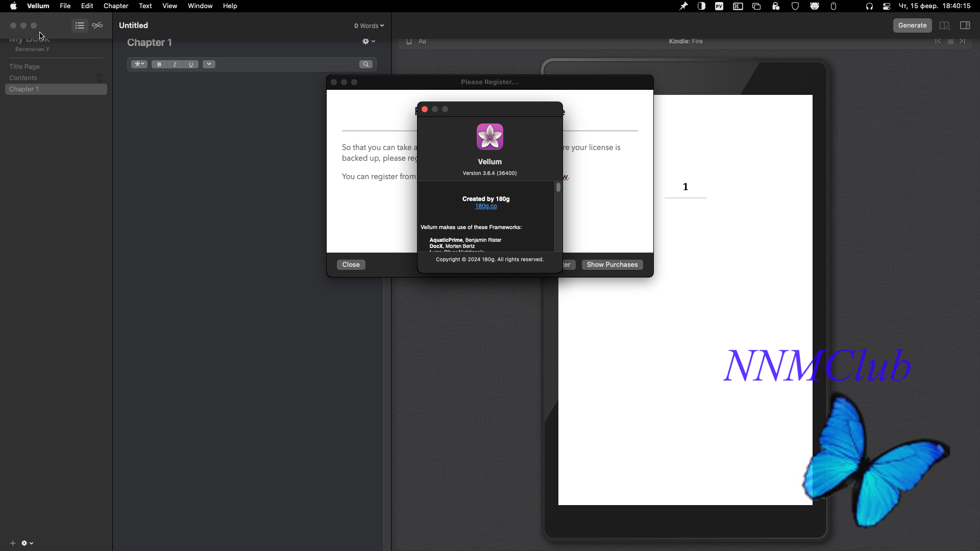Click the Generate button

[x=912, y=26]
